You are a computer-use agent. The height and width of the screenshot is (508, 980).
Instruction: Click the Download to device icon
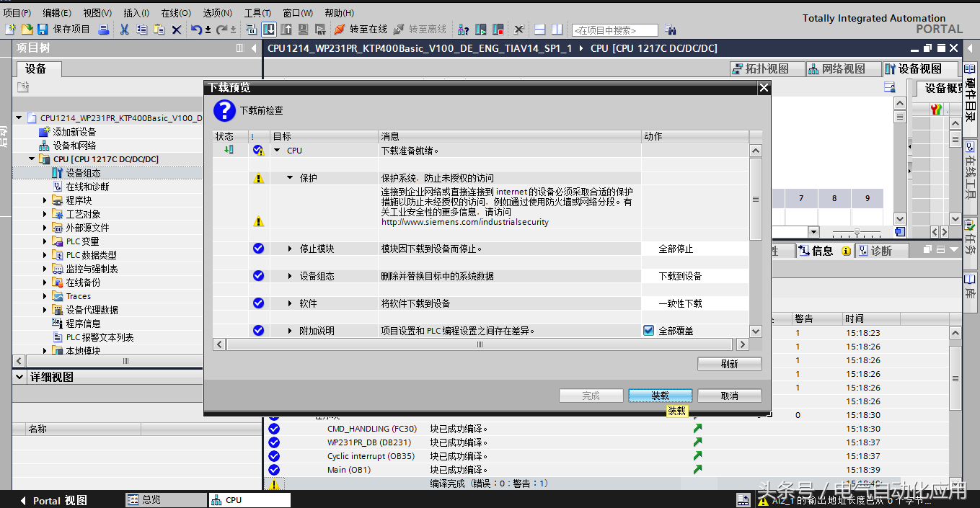(x=268, y=30)
